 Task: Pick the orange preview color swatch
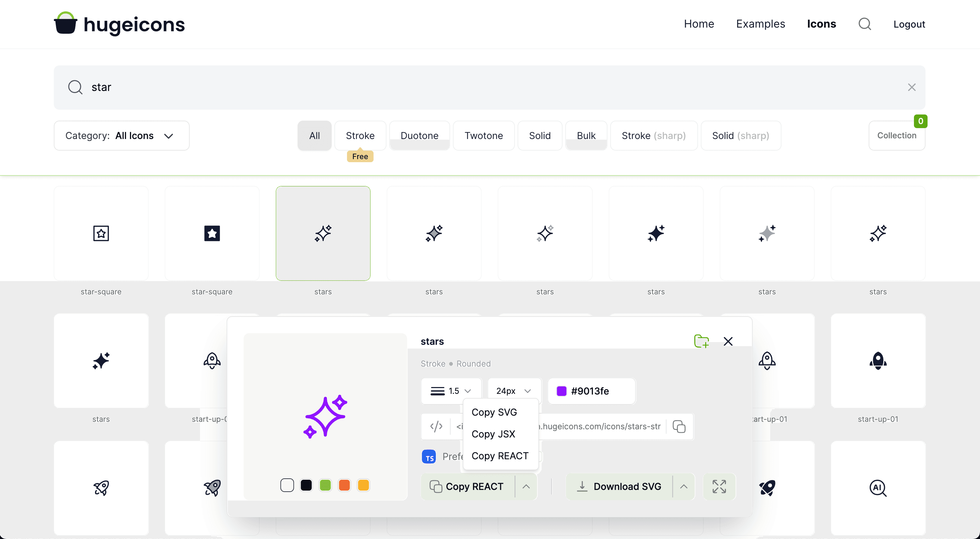[x=344, y=485]
